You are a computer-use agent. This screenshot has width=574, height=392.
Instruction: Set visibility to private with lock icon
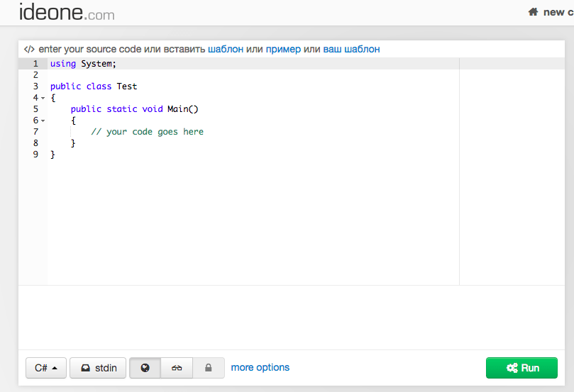209,368
